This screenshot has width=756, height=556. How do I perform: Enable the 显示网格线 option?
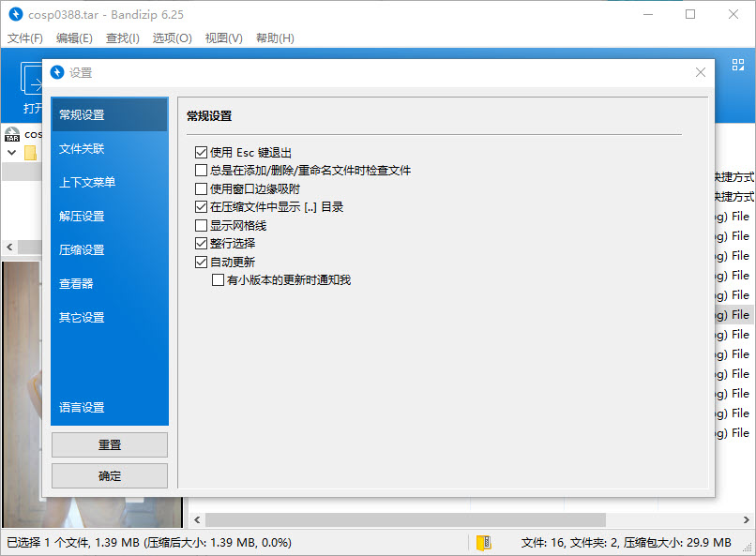202,224
